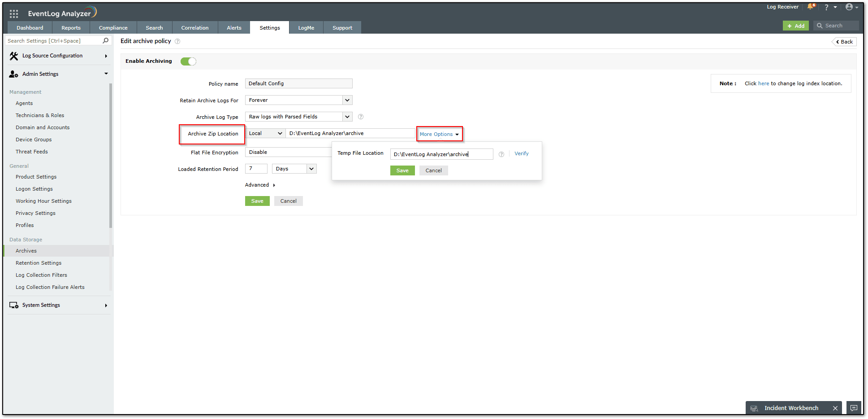Cancel the Temp File Location popup
Viewport: 868px width, 419px height.
(x=434, y=170)
